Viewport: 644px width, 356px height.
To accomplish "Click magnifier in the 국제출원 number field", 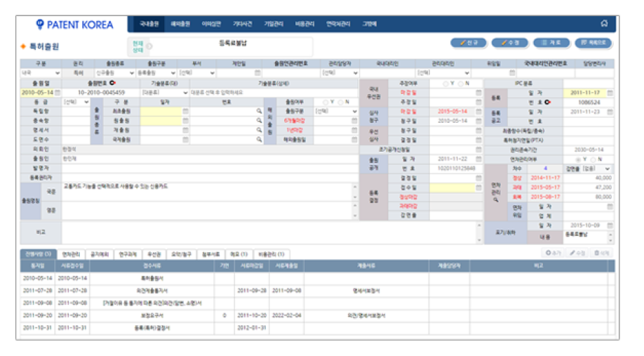I will point(259,139).
